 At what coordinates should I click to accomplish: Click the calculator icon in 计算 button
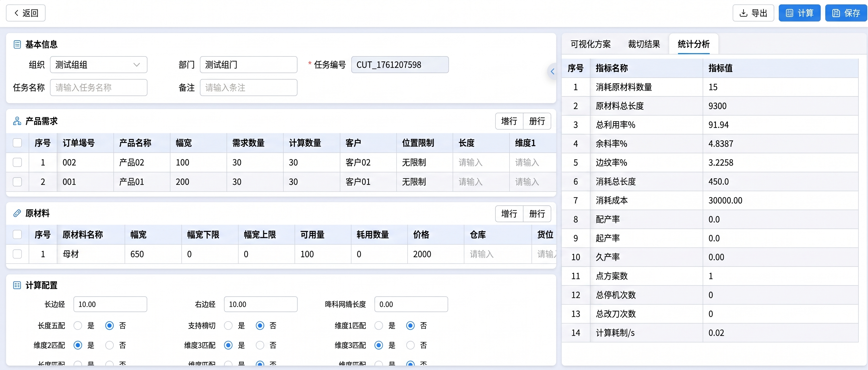click(789, 13)
